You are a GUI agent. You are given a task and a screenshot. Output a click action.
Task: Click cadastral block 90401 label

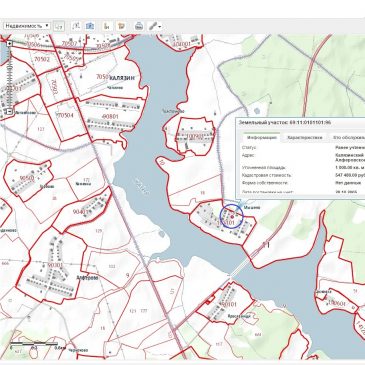pos(81,211)
